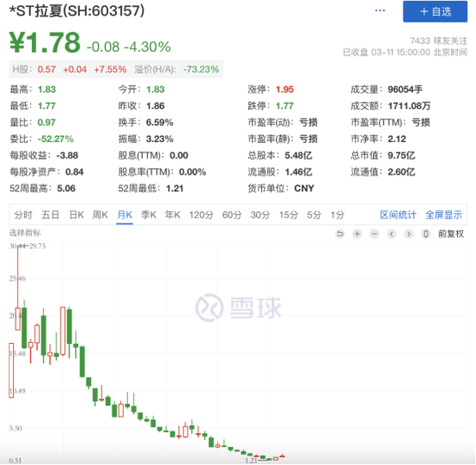Select the 周K chart tab
The width and height of the screenshot is (476, 465).
pyautogui.click(x=100, y=215)
